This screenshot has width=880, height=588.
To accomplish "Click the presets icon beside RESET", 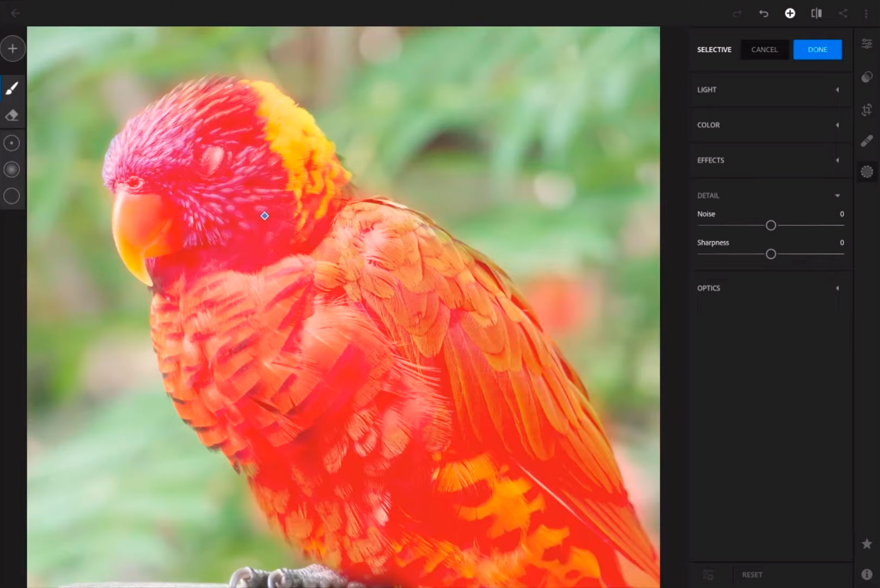I will [x=708, y=574].
